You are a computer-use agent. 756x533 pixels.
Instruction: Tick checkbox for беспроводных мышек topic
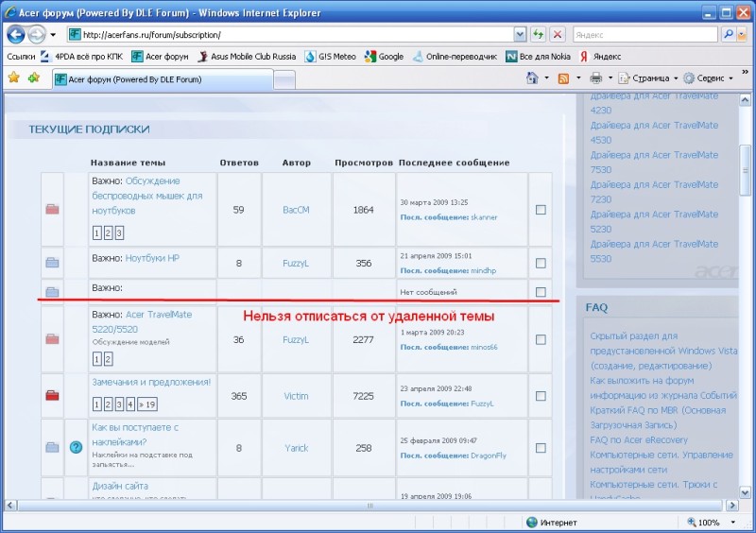(x=541, y=210)
